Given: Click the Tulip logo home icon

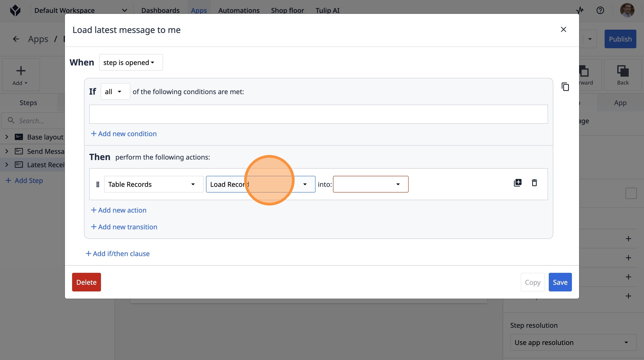Looking at the screenshot, I should coord(15,11).
